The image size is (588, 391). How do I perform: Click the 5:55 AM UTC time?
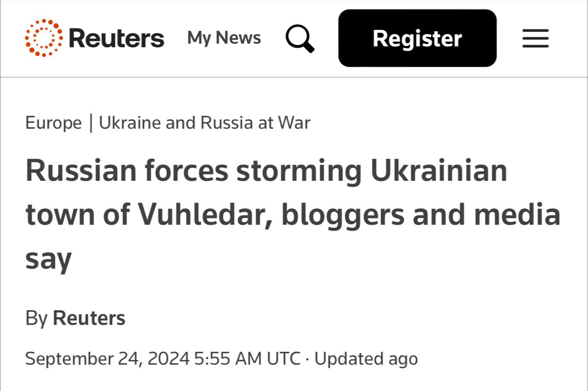pos(248,358)
